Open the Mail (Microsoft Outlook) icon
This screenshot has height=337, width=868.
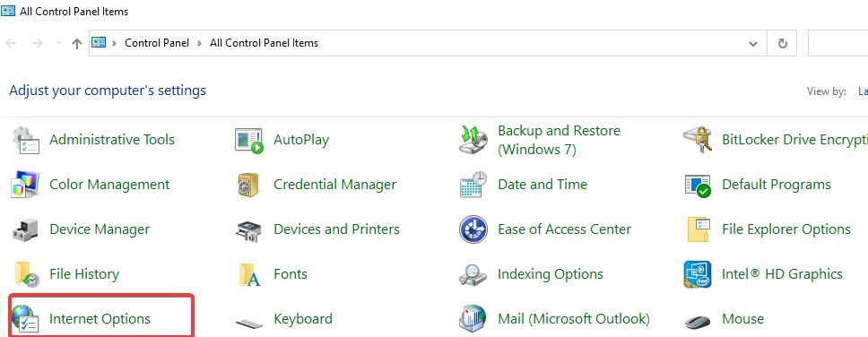click(x=473, y=319)
